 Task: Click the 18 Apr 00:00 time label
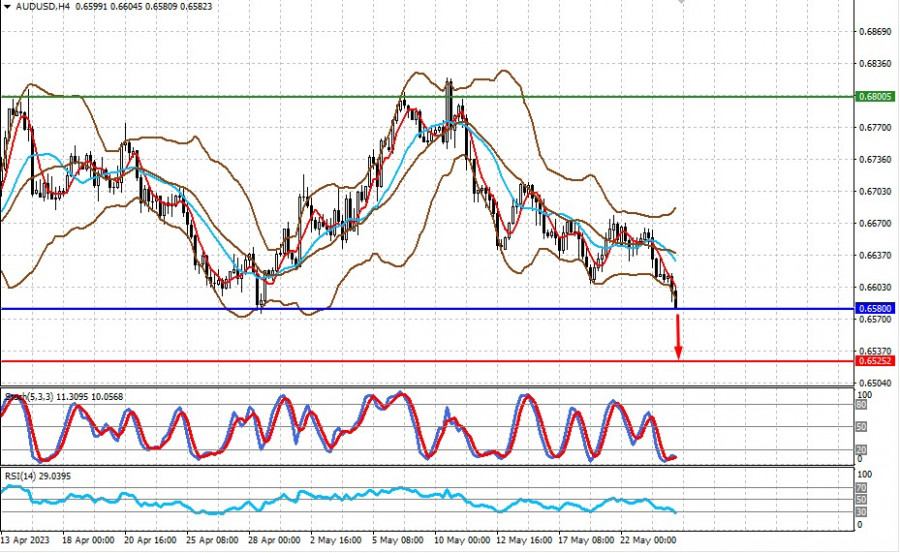88,540
